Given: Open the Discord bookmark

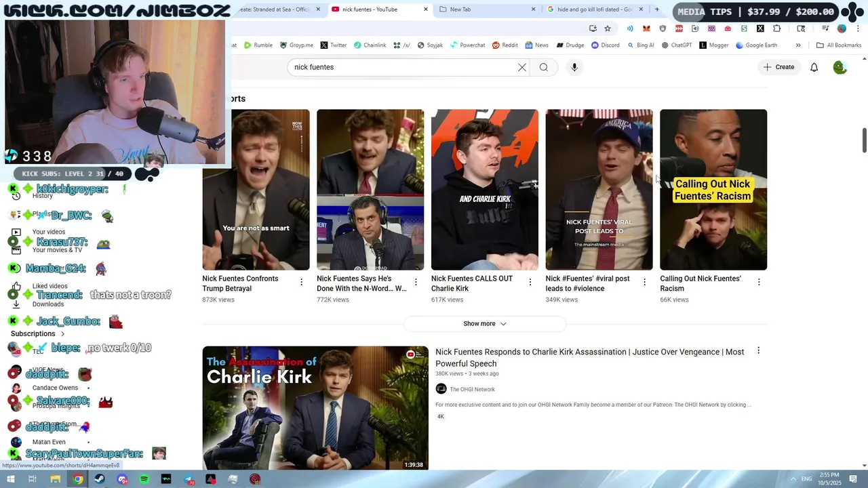Looking at the screenshot, I should point(605,45).
